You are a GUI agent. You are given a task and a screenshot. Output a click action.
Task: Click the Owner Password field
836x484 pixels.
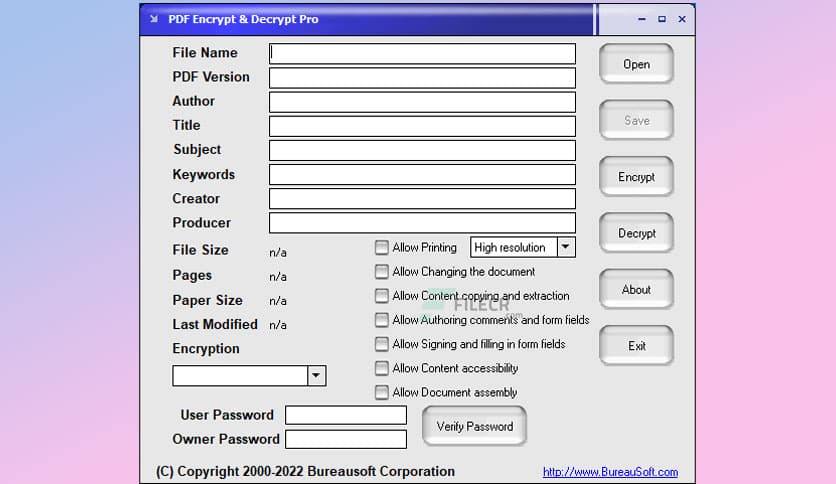tap(346, 439)
